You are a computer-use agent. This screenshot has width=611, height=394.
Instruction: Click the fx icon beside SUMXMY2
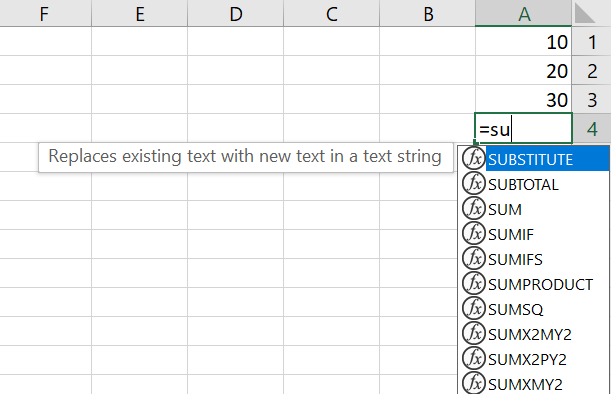coord(473,383)
